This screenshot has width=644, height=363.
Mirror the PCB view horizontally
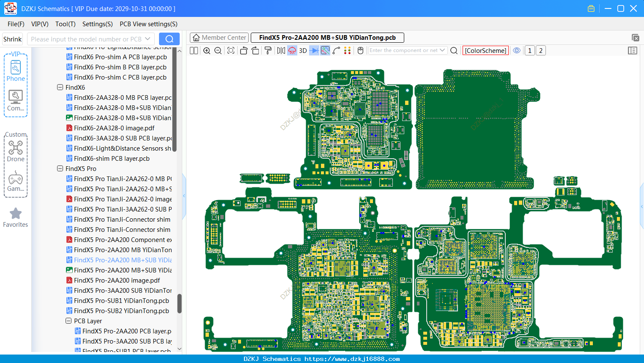pyautogui.click(x=281, y=51)
